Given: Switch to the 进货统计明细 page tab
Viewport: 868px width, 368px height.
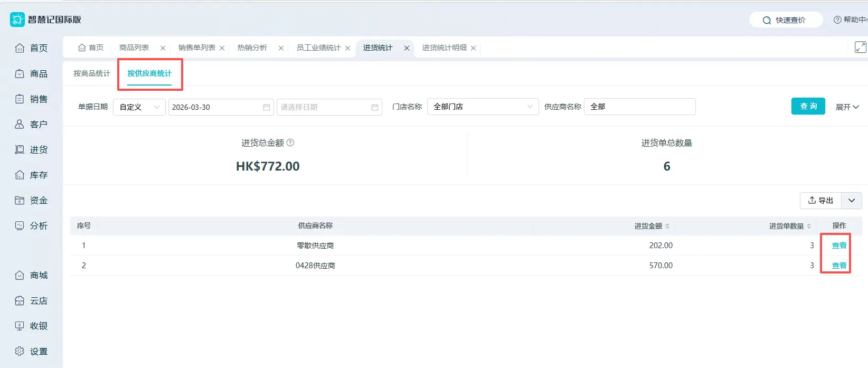Looking at the screenshot, I should pyautogui.click(x=444, y=48).
